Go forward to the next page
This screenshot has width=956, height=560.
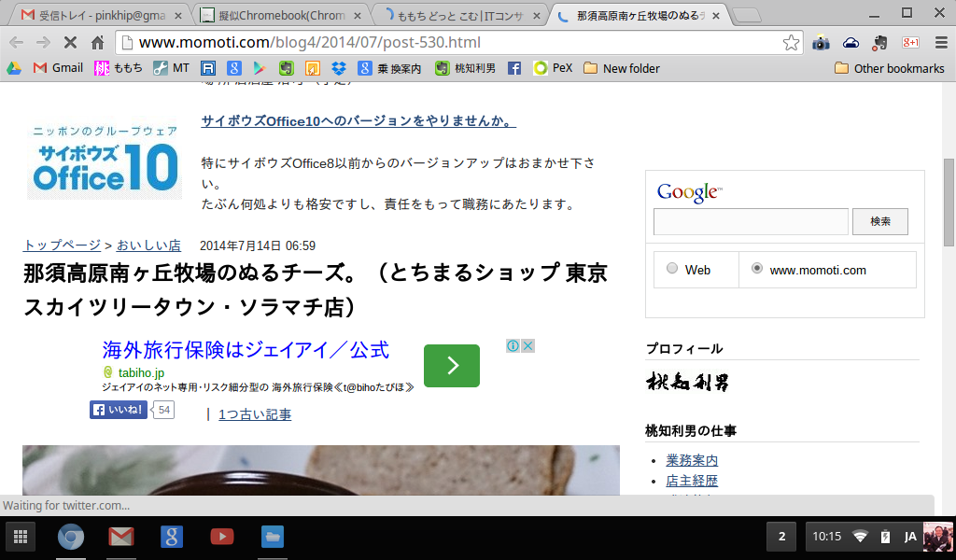click(x=43, y=42)
